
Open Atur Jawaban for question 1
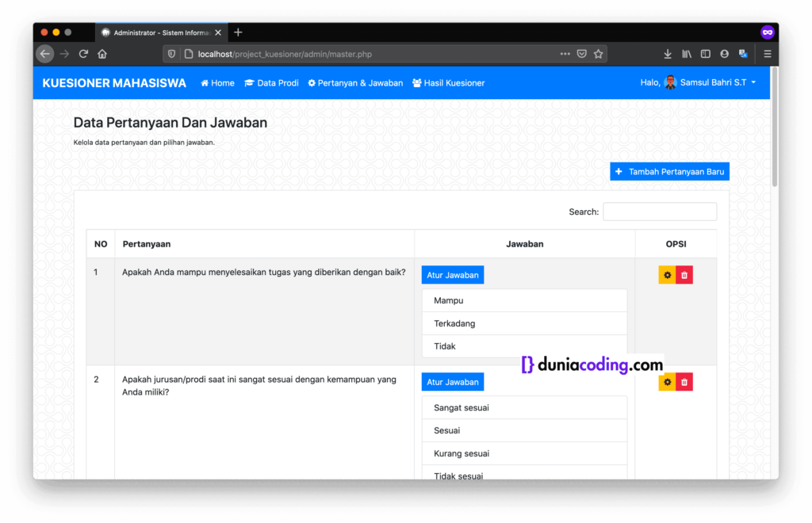tap(453, 274)
